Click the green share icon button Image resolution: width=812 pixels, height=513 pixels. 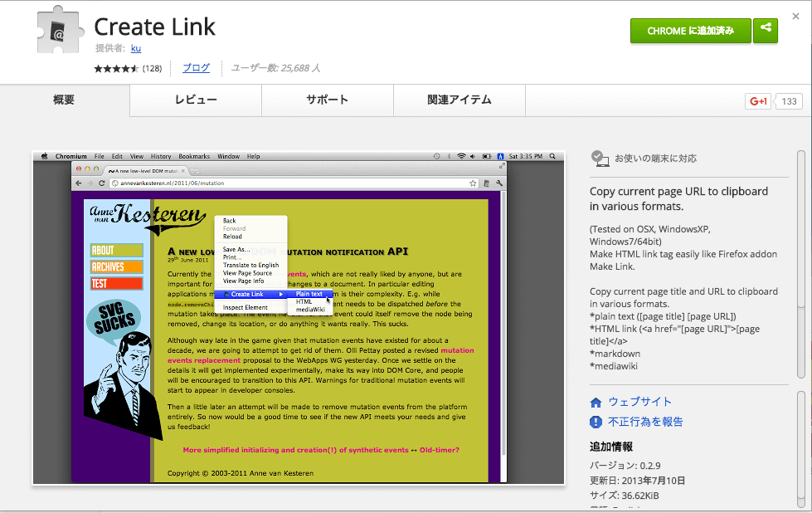766,31
